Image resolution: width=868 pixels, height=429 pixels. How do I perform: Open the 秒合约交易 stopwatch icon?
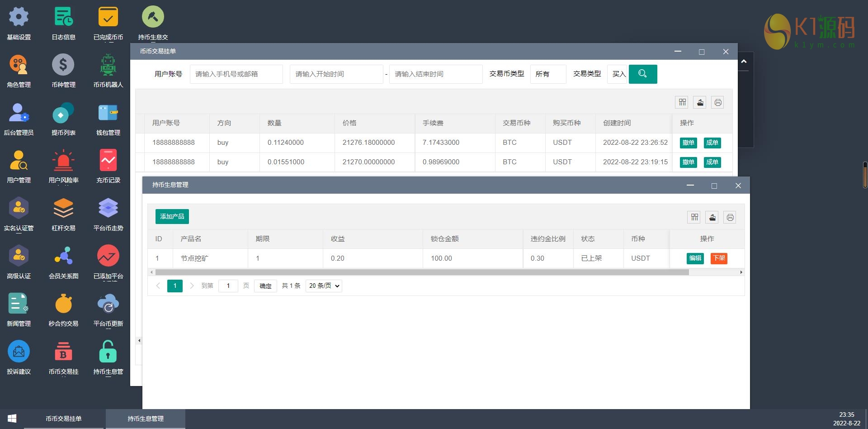pyautogui.click(x=63, y=304)
